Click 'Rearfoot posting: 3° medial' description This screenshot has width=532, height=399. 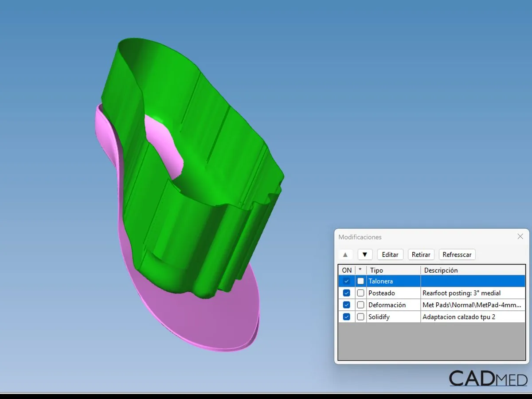tap(462, 293)
